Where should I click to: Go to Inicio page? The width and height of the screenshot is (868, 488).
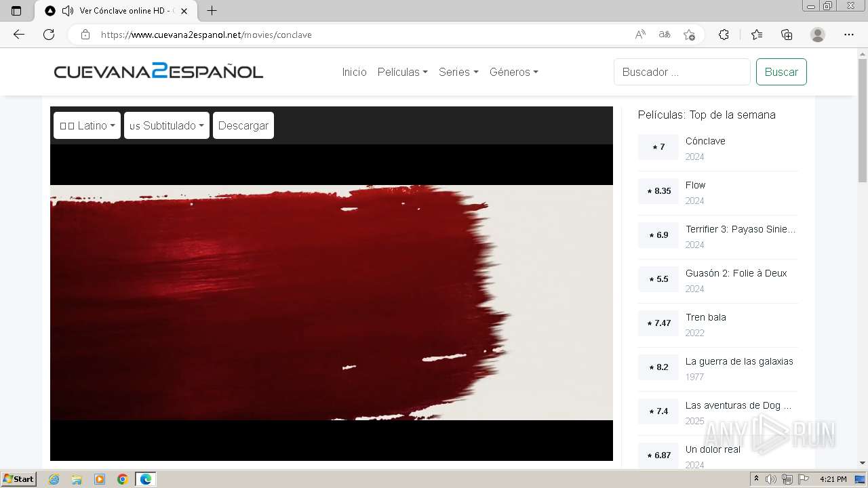[354, 72]
